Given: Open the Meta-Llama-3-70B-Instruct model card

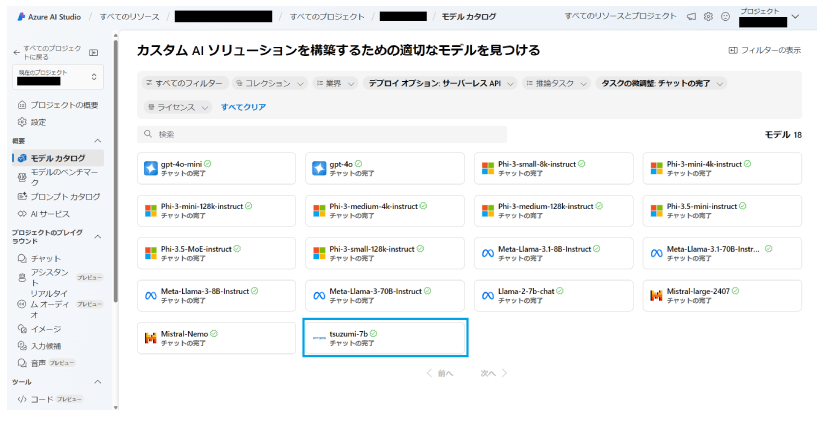Looking at the screenshot, I should click(x=385, y=296).
